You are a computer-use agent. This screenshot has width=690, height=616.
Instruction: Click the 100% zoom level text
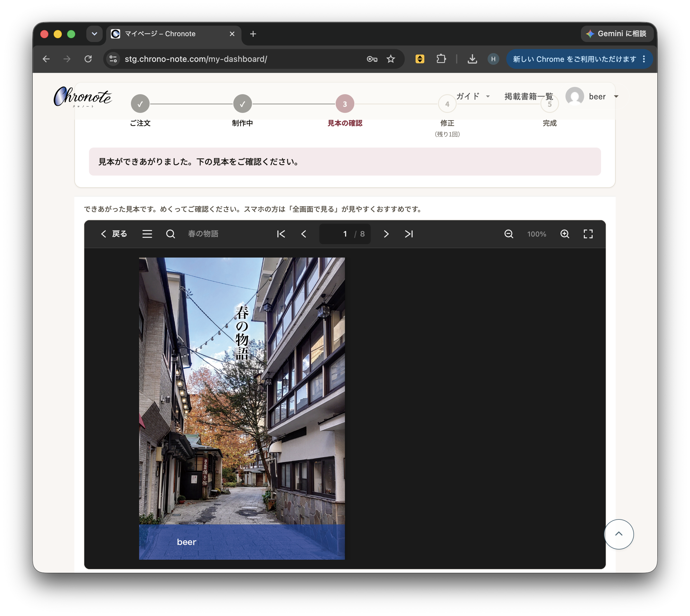536,234
